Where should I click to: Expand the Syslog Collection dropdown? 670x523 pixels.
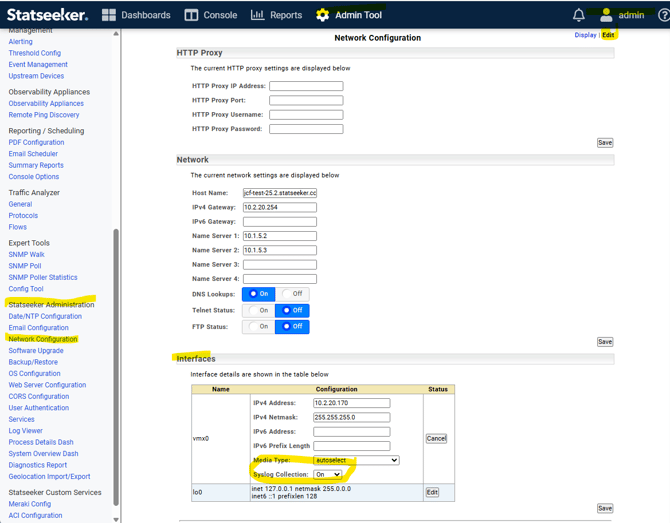coord(328,474)
